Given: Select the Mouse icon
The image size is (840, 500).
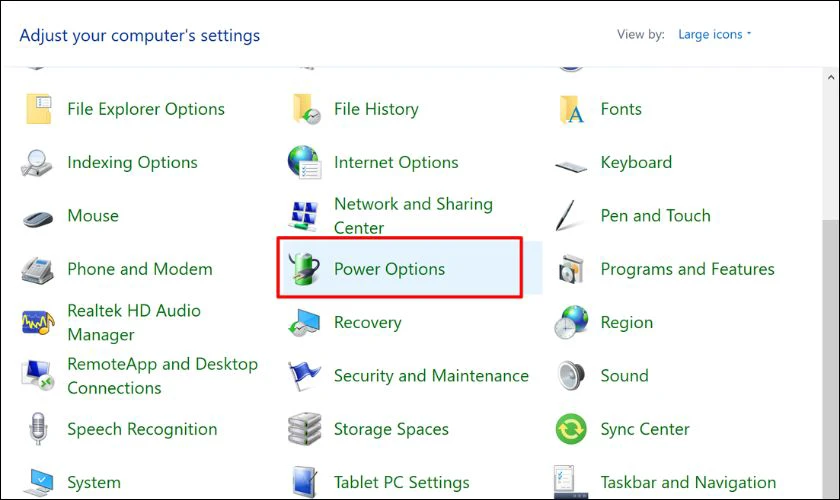Looking at the screenshot, I should [38, 216].
